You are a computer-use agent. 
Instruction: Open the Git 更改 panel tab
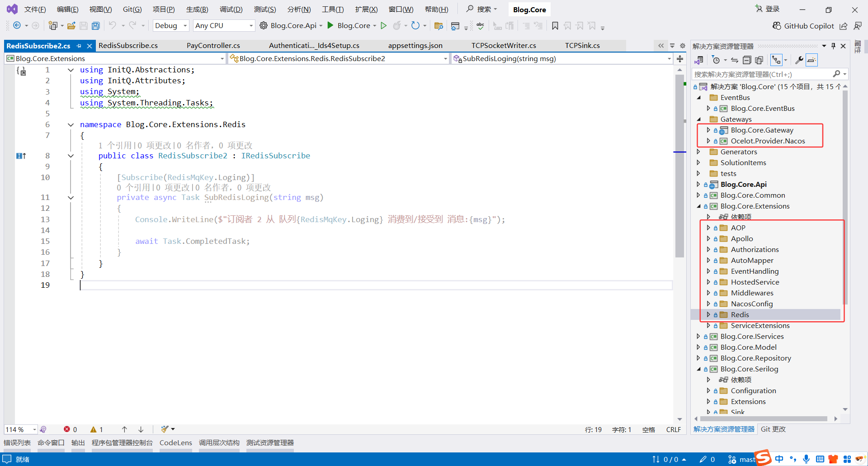pos(773,429)
